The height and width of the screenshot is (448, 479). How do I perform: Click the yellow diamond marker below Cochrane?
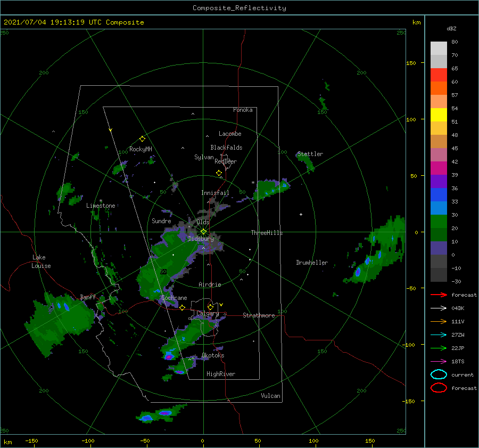coord(182,308)
